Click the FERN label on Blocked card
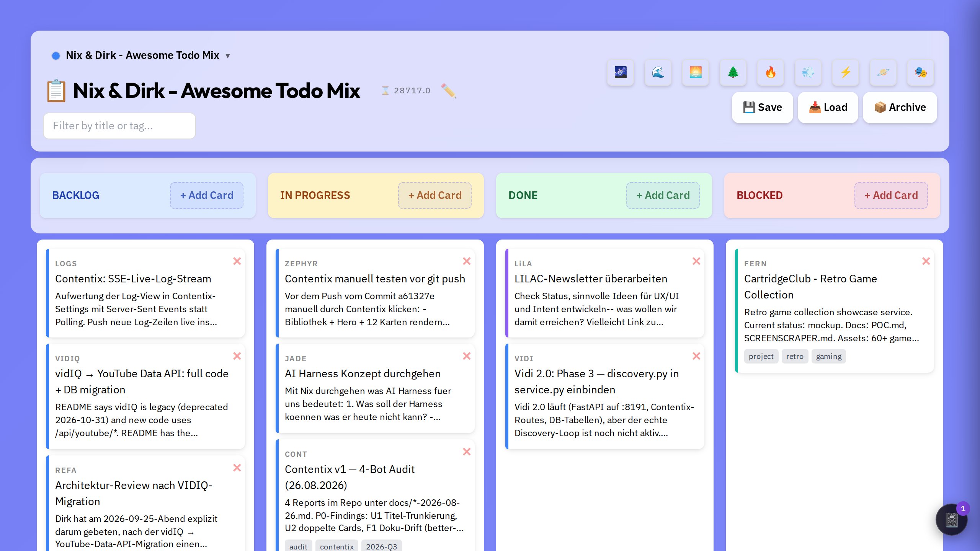Screen dimensions: 980x551 pos(755,264)
